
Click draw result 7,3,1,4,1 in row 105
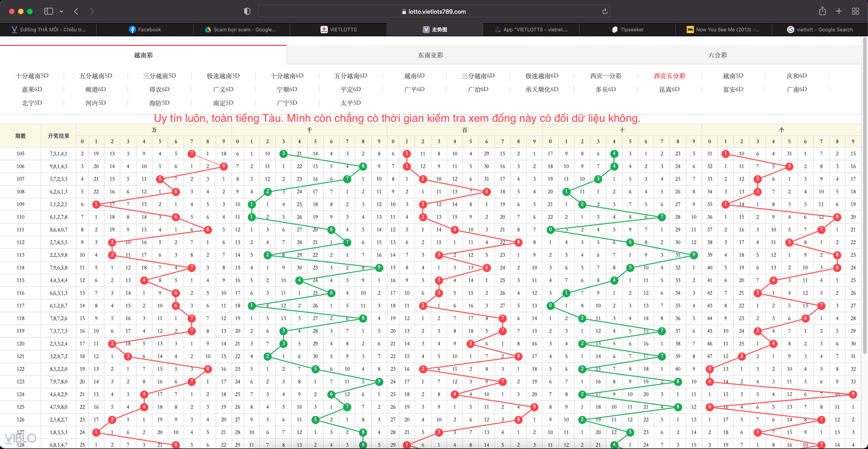tap(58, 154)
